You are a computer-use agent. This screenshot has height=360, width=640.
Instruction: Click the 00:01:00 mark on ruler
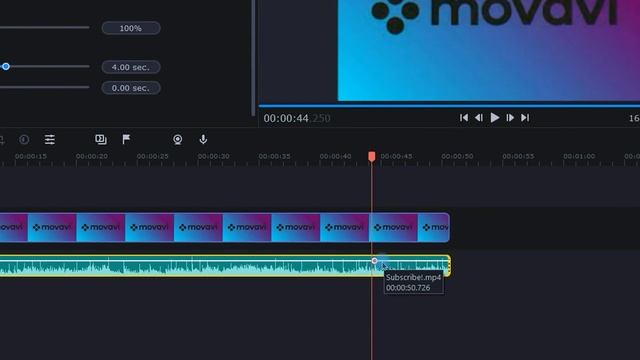tap(579, 156)
